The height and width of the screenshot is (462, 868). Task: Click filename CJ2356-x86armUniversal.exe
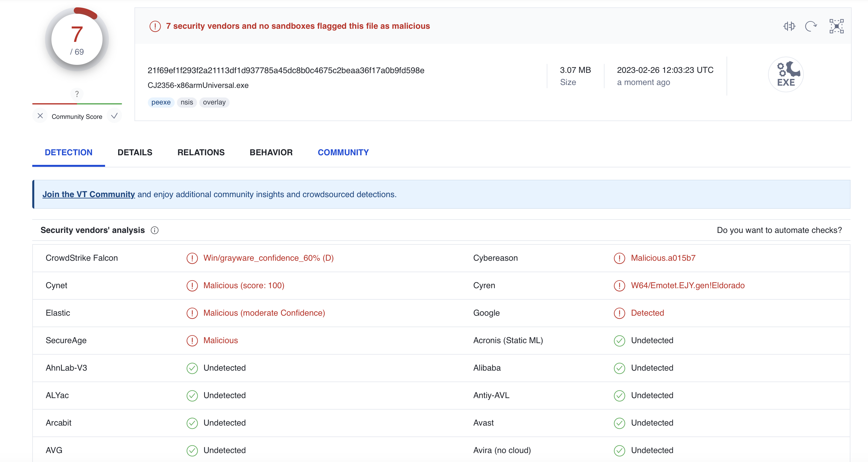point(198,85)
